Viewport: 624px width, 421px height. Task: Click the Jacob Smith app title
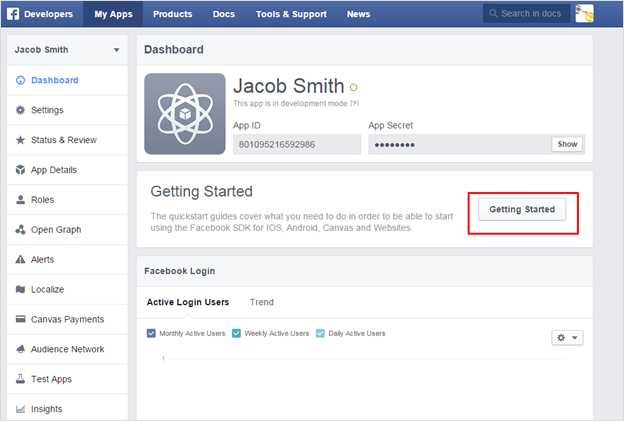click(x=289, y=86)
